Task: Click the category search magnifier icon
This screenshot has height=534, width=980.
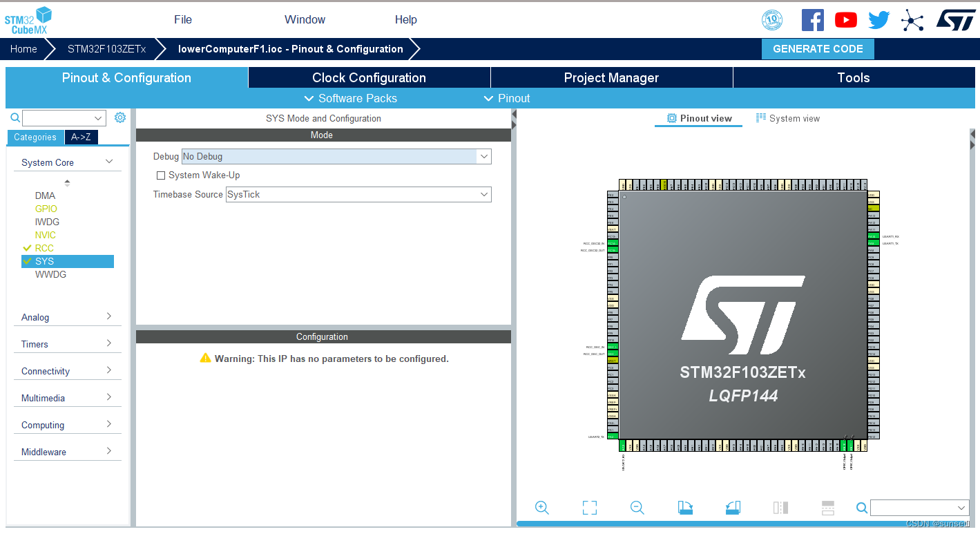Action: point(15,118)
